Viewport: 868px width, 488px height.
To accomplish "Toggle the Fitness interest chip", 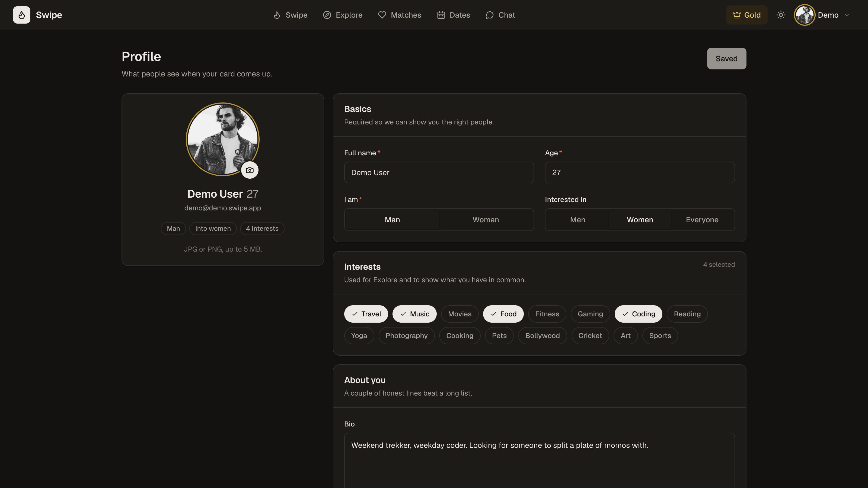I will 547,314.
